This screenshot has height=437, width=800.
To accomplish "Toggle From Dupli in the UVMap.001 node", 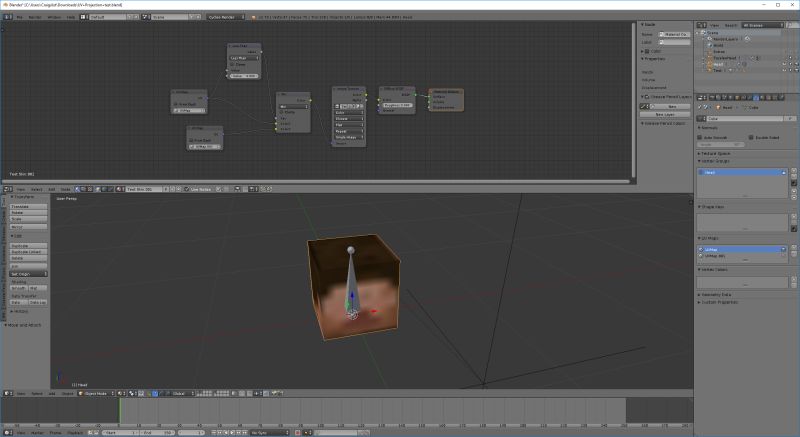I will pyautogui.click(x=191, y=140).
